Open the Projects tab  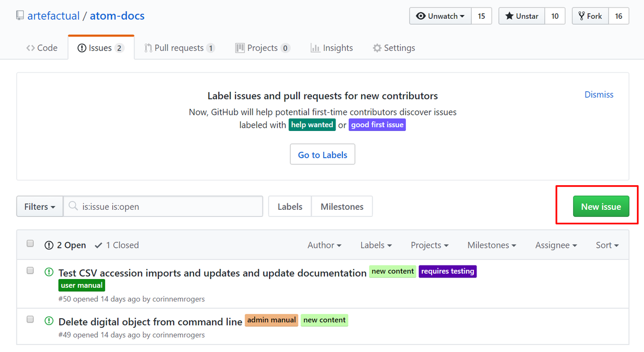pyautogui.click(x=262, y=48)
